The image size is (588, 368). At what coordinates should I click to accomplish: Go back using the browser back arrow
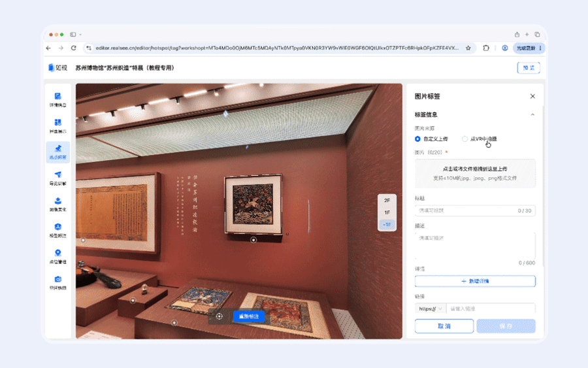click(x=48, y=48)
